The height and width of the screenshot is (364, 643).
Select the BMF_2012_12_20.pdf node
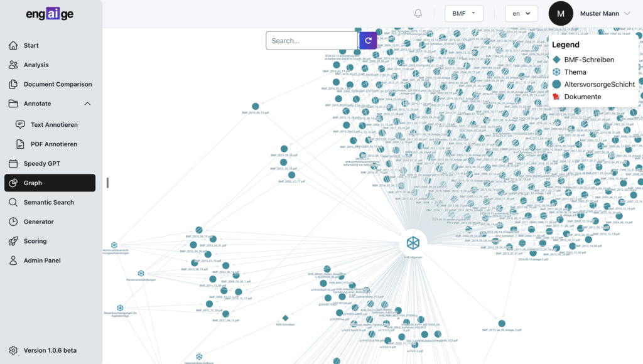210,304
